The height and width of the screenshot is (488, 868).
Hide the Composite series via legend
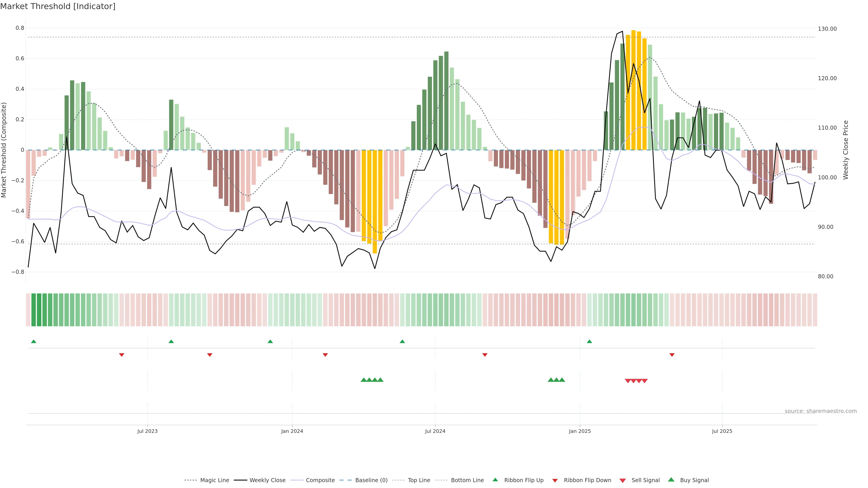coord(320,480)
